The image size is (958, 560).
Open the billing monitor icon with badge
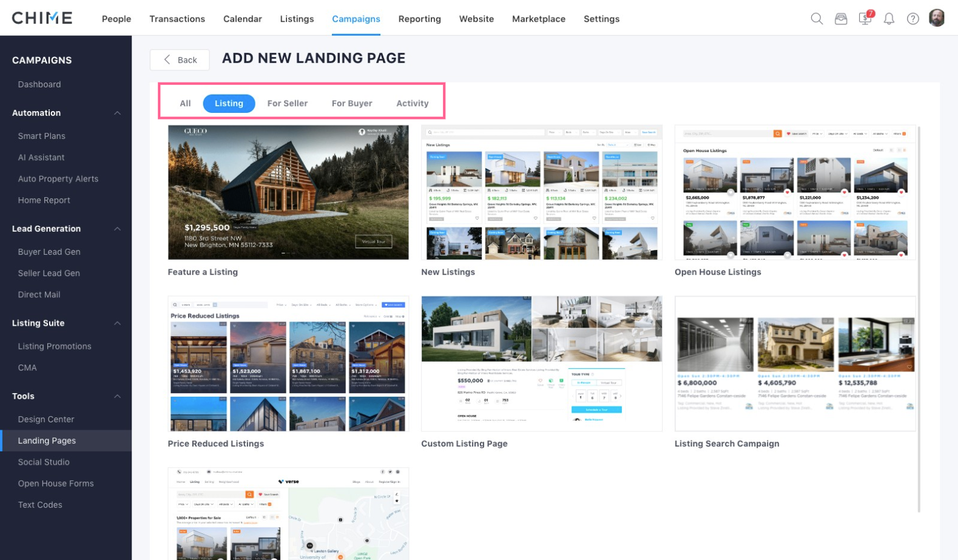(x=866, y=18)
